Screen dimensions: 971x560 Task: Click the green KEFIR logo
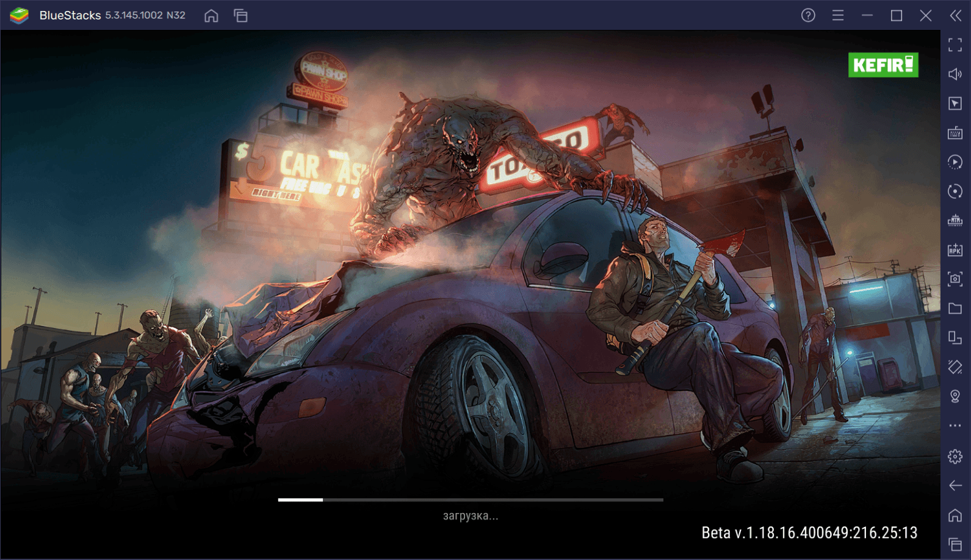click(883, 65)
